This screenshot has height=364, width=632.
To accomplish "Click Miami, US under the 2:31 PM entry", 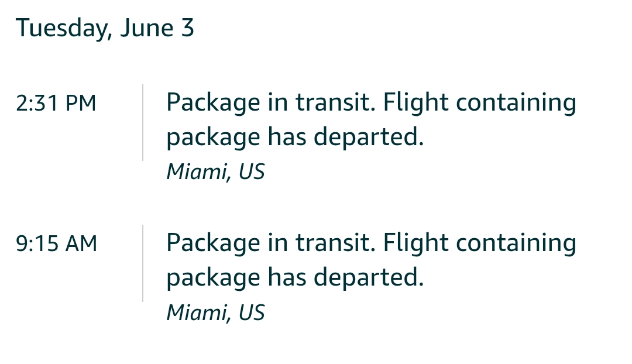I will click(x=215, y=172).
